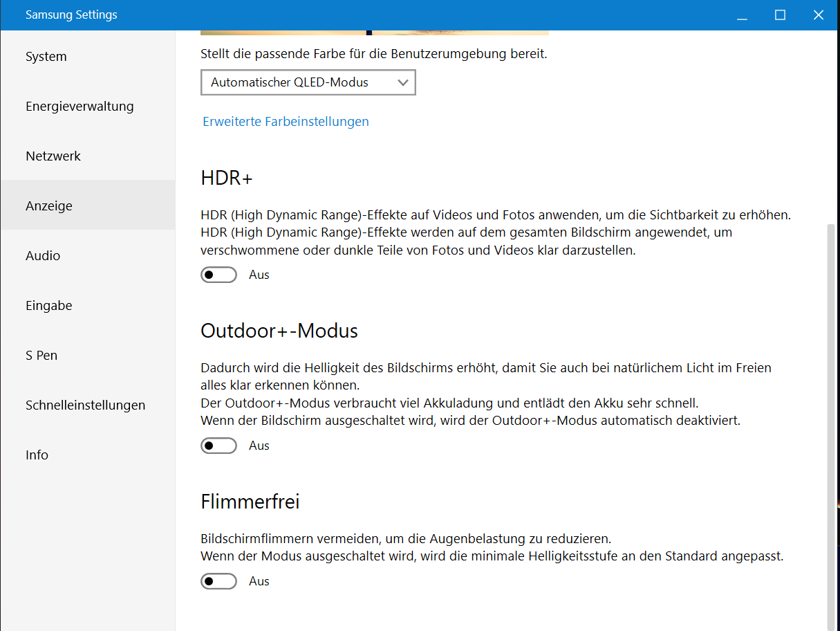Screen dimensions: 840x631
Task: Switch to Netzwerk settings
Action: click(53, 156)
